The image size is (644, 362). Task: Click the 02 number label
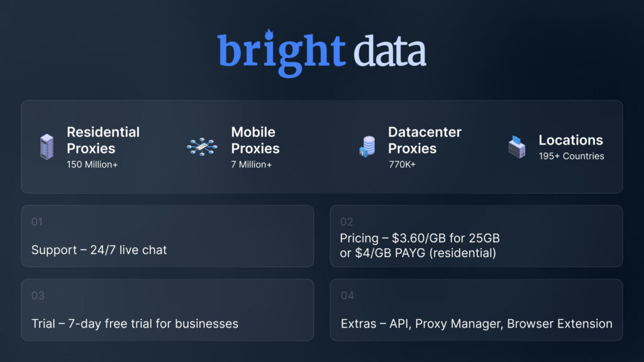pos(347,222)
